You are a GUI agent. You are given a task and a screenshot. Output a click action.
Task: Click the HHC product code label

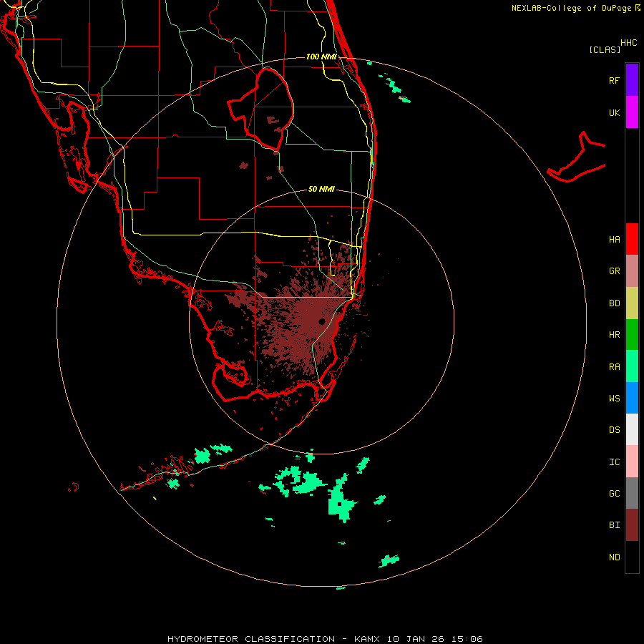point(628,43)
